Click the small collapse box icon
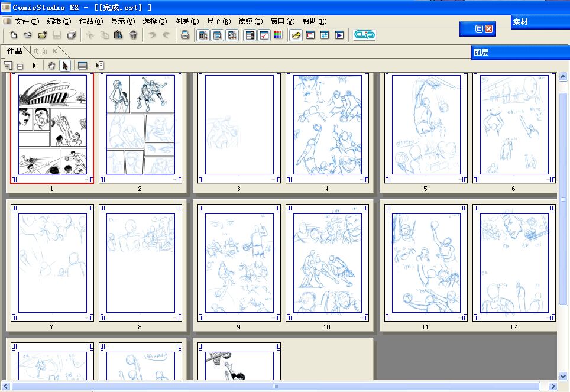The height and width of the screenshot is (392, 570). pos(20,66)
